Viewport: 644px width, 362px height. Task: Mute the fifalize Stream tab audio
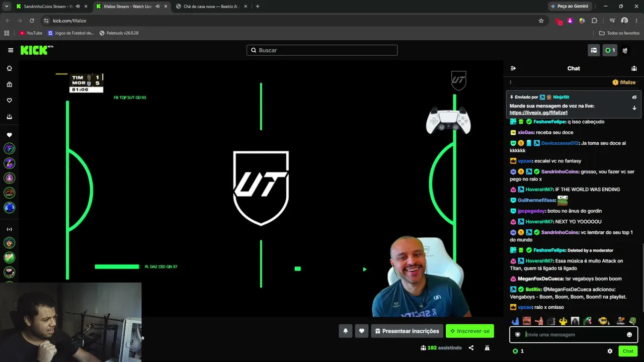tap(157, 7)
